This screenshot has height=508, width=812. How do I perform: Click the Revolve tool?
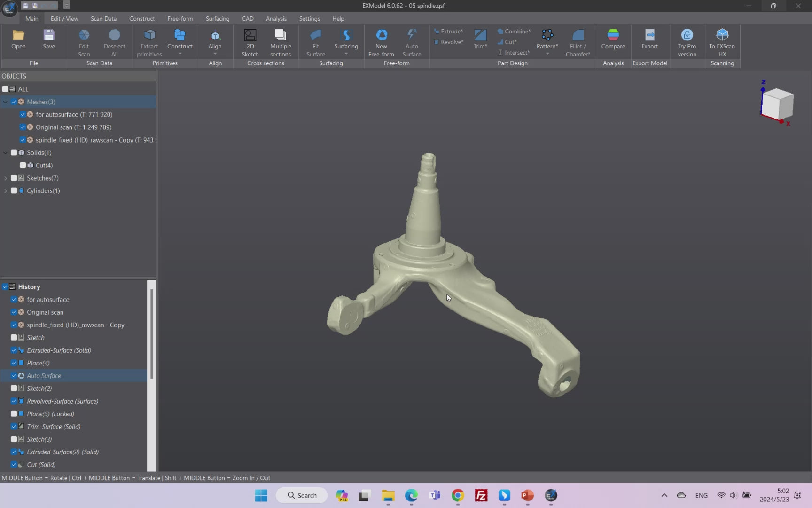point(448,42)
